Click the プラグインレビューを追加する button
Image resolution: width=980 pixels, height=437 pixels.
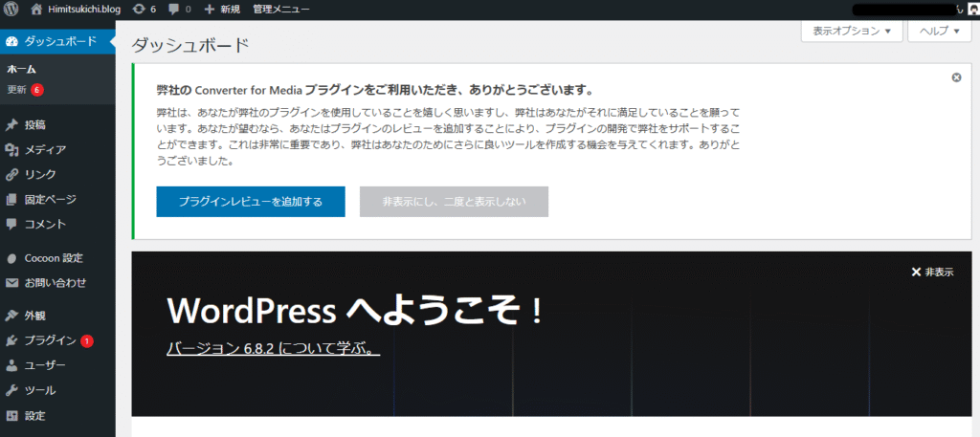click(x=251, y=202)
